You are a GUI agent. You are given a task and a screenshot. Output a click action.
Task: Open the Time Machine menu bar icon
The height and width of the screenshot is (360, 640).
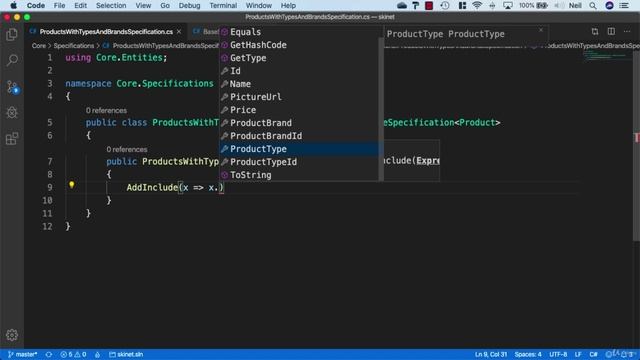tap(445, 5)
